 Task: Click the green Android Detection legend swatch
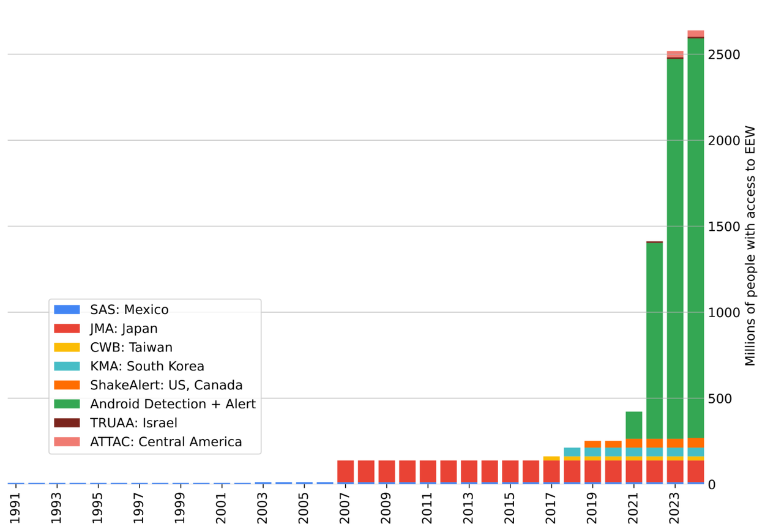tap(65, 404)
